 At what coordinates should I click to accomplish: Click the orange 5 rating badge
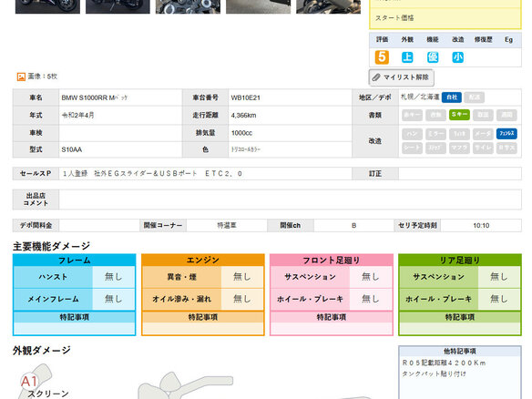click(382, 57)
